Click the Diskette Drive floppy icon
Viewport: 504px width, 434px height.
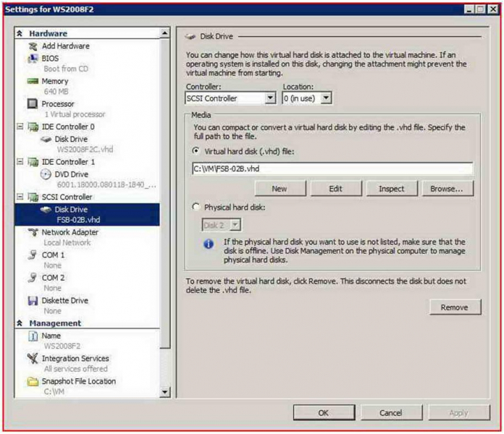(x=33, y=301)
